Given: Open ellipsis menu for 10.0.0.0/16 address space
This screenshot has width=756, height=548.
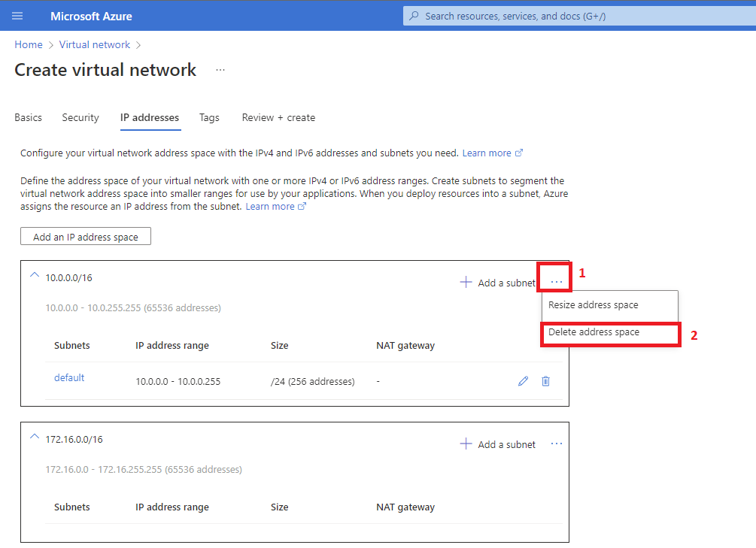Looking at the screenshot, I should coord(556,282).
